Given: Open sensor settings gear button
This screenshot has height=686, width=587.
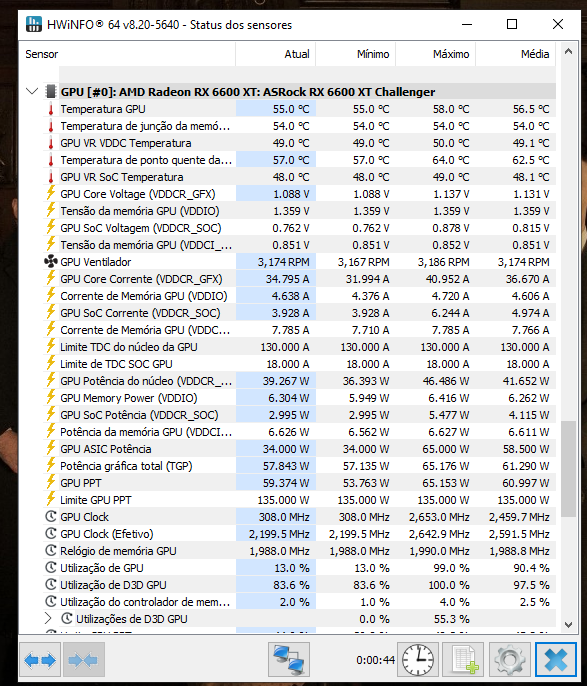Looking at the screenshot, I should click(510, 659).
